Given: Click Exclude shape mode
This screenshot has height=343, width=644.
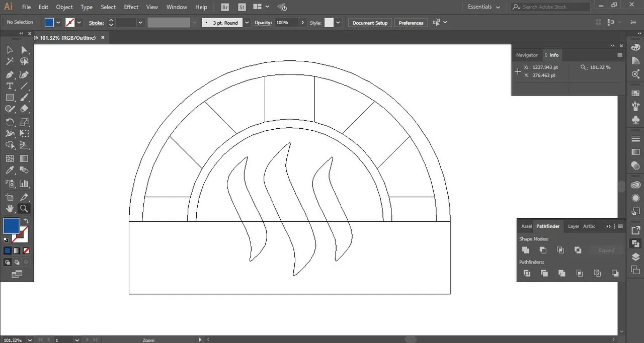Looking at the screenshot, I should click(578, 250).
